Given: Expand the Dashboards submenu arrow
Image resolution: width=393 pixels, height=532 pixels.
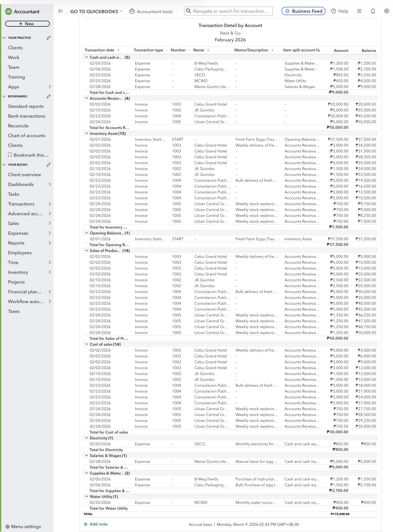Looking at the screenshot, I should point(50,184).
